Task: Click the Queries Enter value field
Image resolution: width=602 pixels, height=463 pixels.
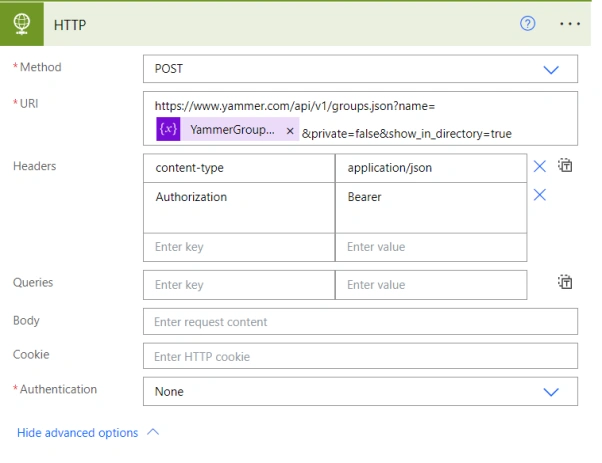Action: [x=431, y=285]
